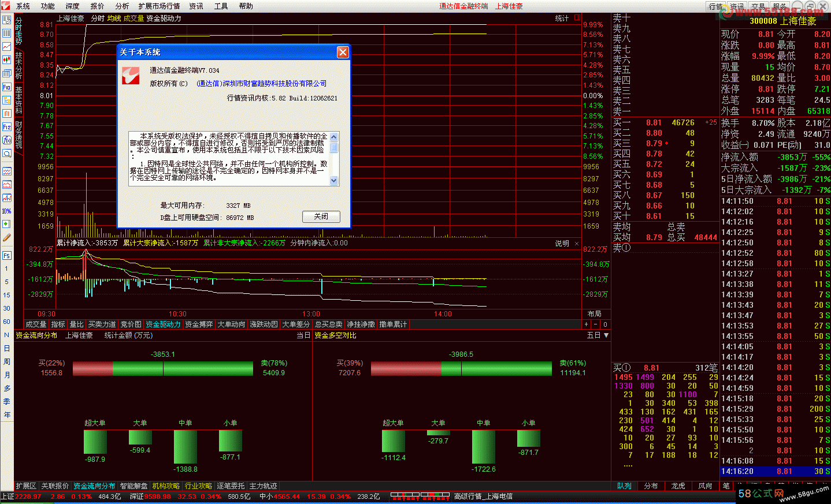The image size is (831, 504).
Task: Switch to the 龙虎 tab at bottom right
Action: (678, 486)
